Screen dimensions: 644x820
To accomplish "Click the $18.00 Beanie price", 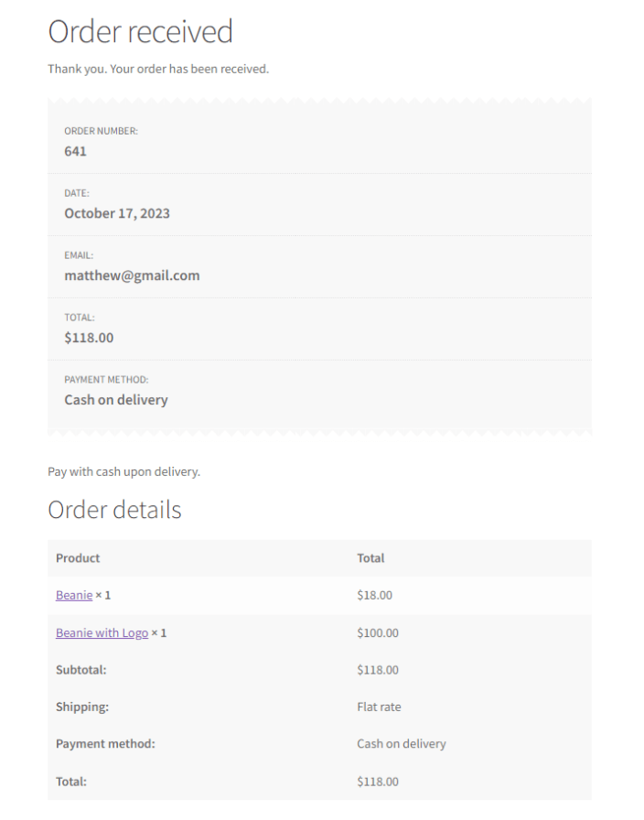I will (374, 595).
